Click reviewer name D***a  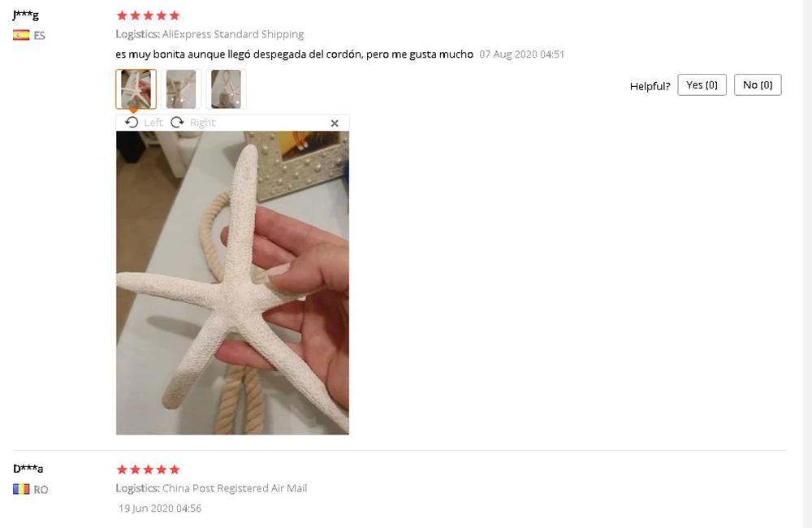click(x=28, y=469)
